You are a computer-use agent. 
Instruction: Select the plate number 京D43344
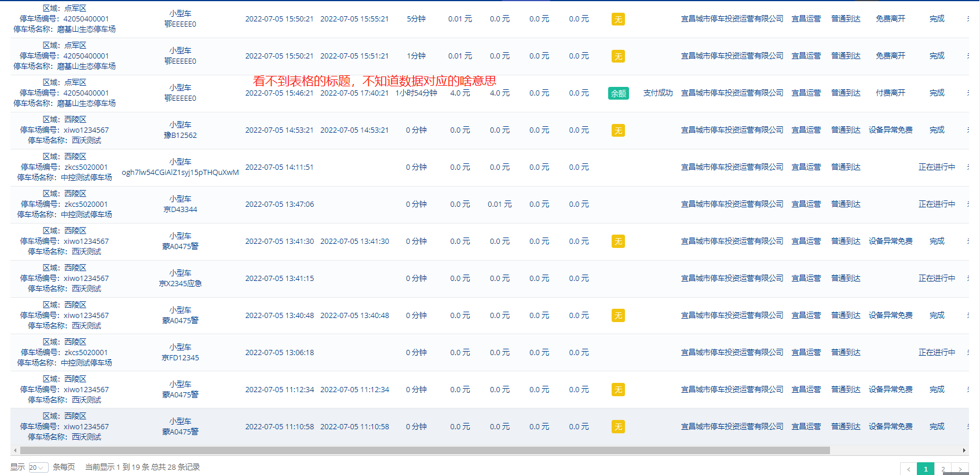[x=180, y=210]
